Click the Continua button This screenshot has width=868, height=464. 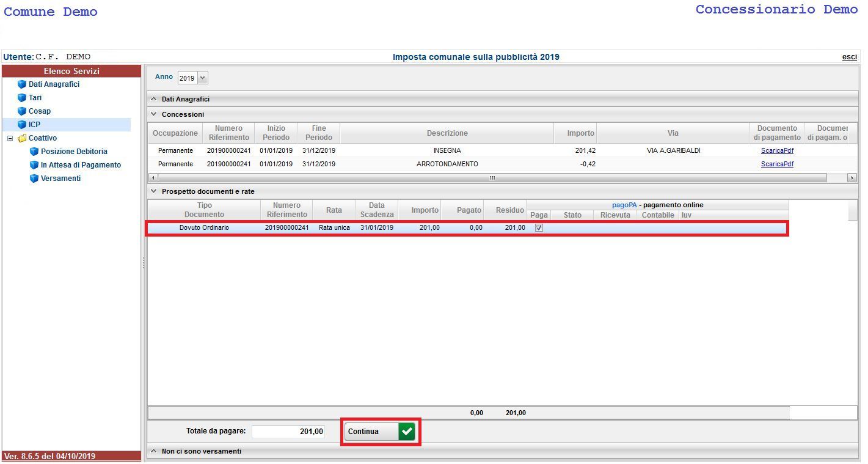pos(380,432)
